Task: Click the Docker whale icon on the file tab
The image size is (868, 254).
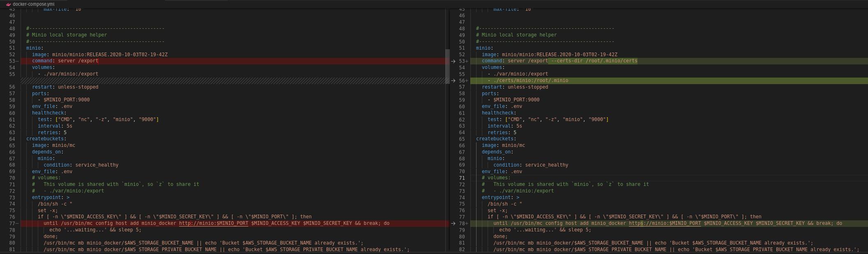Action: pos(8,4)
